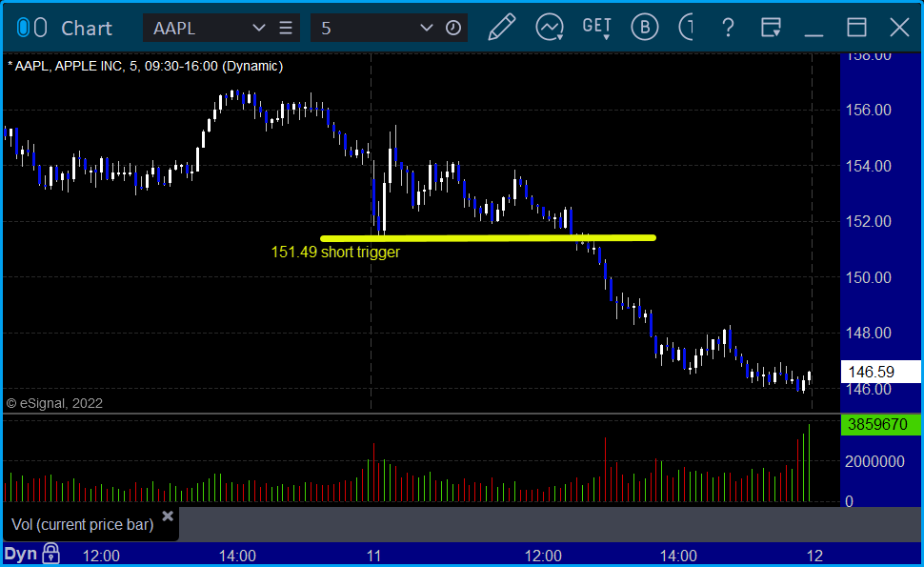
Task: Open the chart template window icon
Action: (771, 28)
